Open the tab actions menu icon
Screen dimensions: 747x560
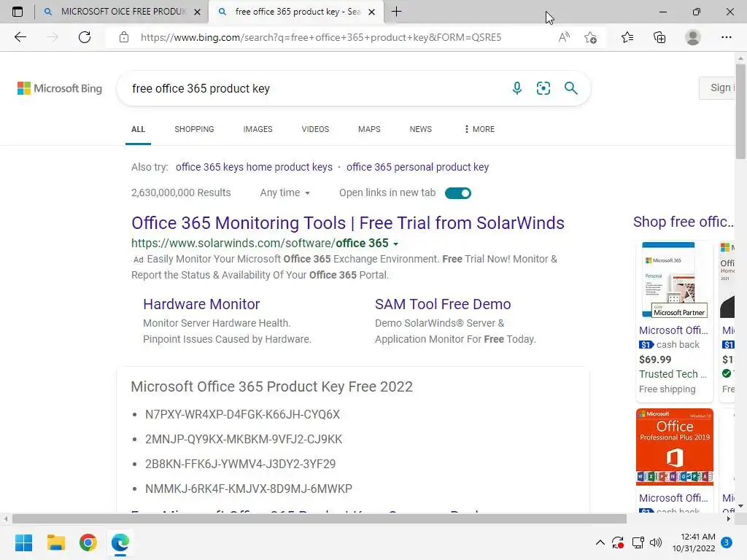point(18,12)
